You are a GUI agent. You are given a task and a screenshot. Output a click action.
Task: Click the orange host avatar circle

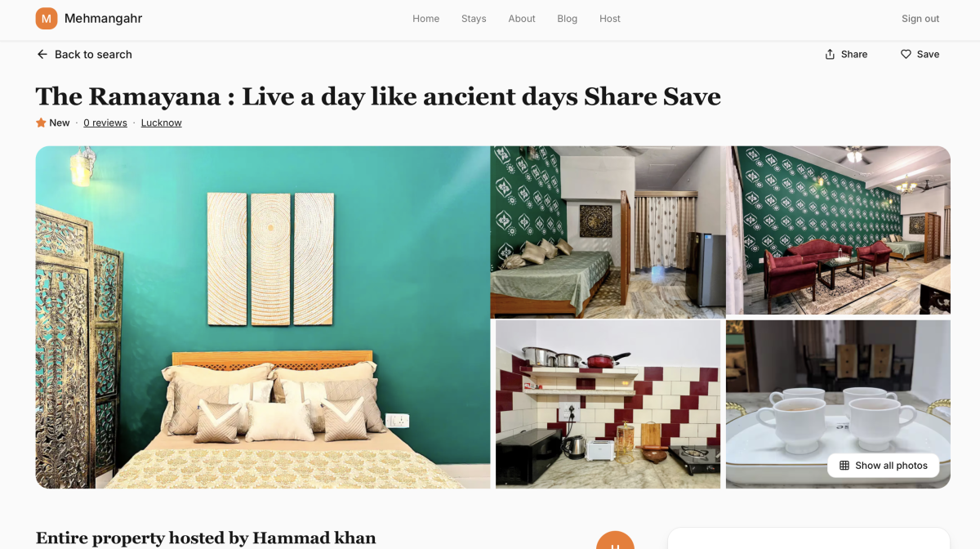(615, 540)
